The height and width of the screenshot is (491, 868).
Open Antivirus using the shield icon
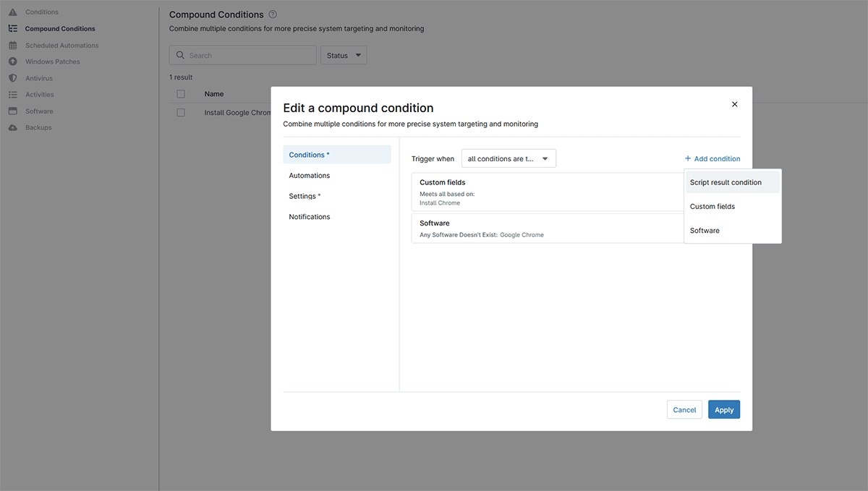click(x=14, y=78)
